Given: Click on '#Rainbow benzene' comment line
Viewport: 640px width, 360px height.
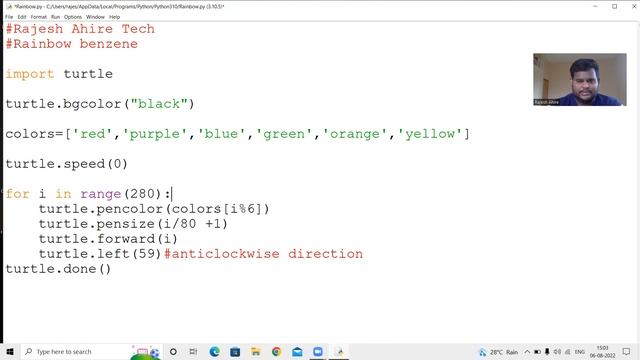Looking at the screenshot, I should (72, 44).
